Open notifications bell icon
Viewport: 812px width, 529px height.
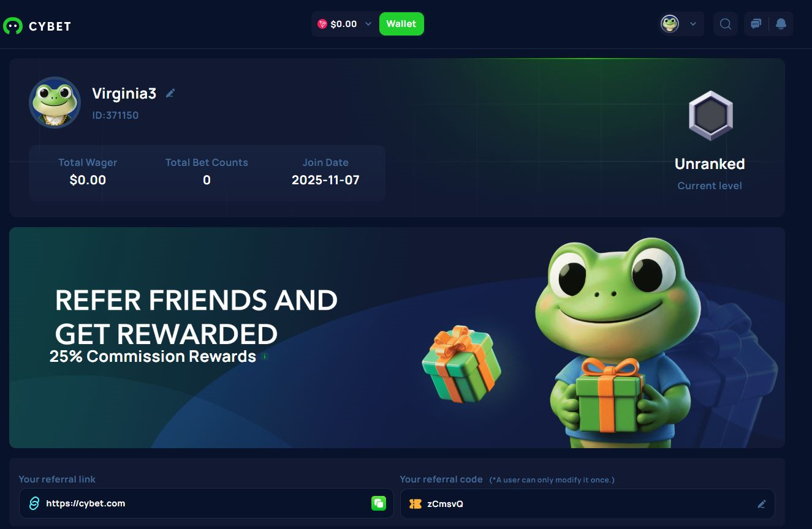(x=781, y=24)
